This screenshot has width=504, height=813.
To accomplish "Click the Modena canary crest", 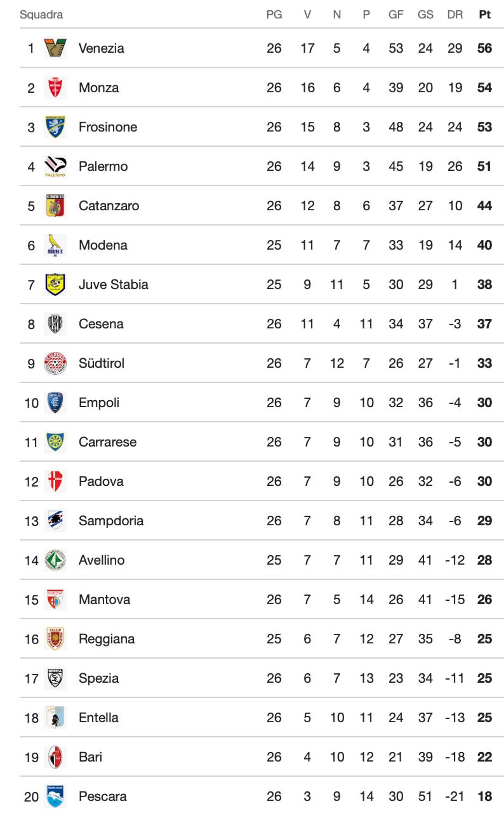I will click(55, 245).
